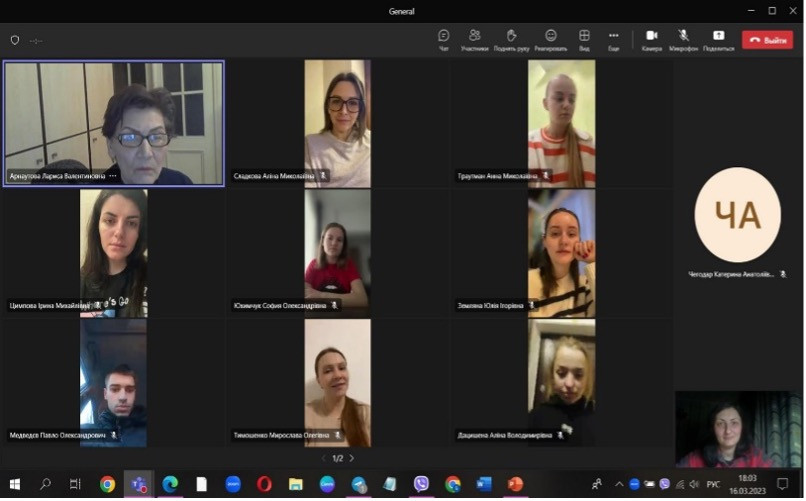
Task: Select Сладкова Аліна Миколаївна video tile
Action: (x=338, y=123)
